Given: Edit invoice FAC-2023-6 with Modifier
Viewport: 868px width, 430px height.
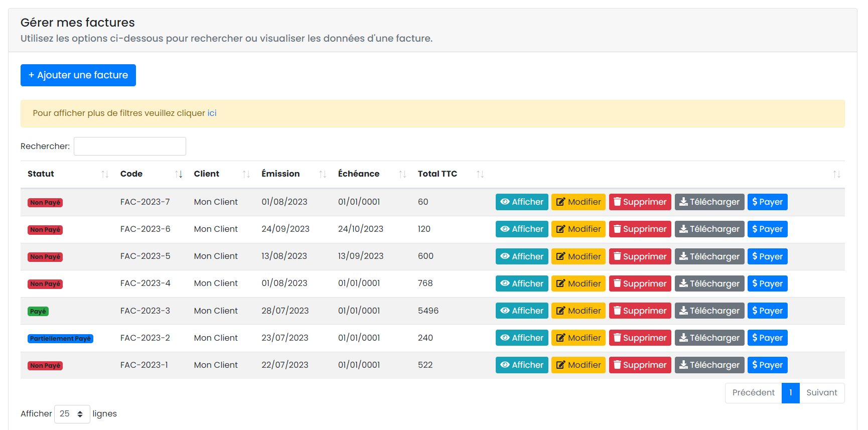Looking at the screenshot, I should pyautogui.click(x=578, y=229).
